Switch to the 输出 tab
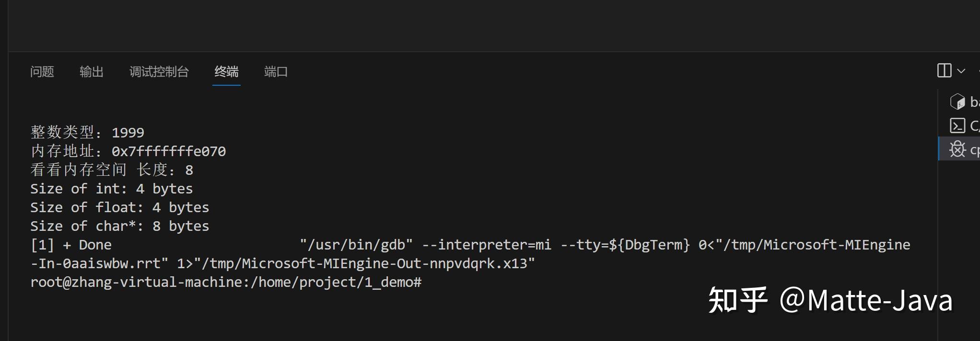Image resolution: width=980 pixels, height=341 pixels. [92, 71]
